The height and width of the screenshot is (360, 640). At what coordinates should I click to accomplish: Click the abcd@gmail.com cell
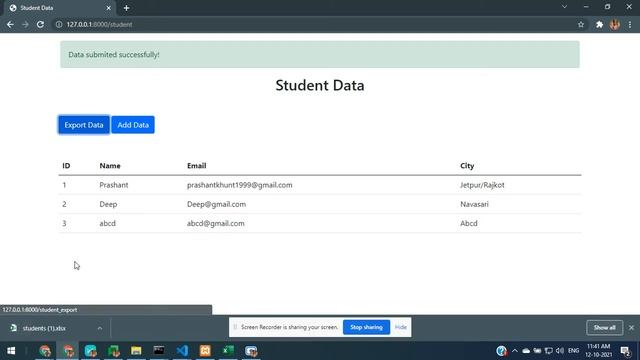pos(216,224)
